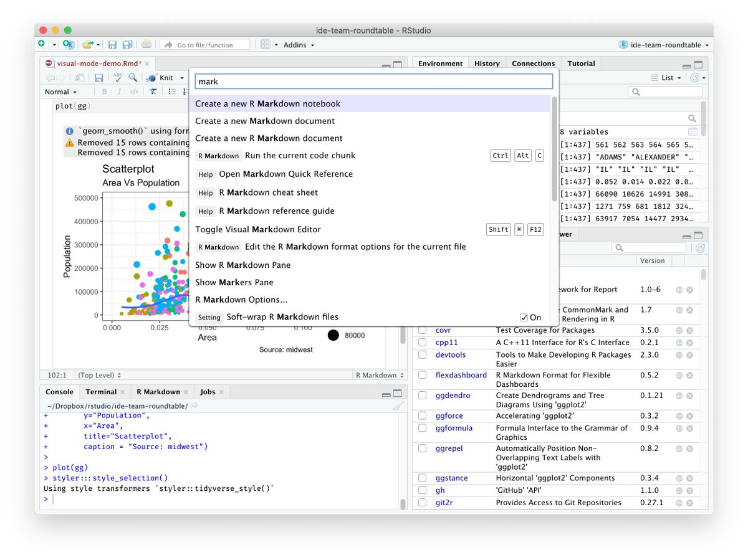Click refresh icon in Packages pane

(x=701, y=248)
